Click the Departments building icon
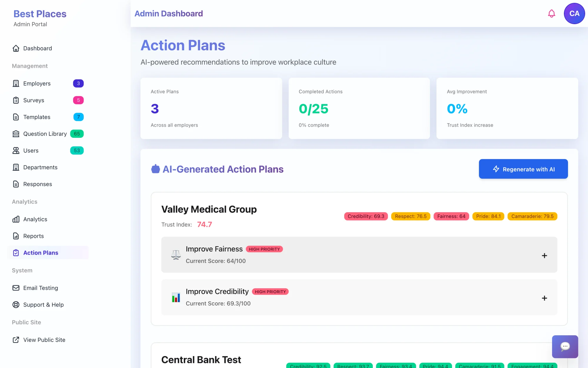 click(16, 168)
